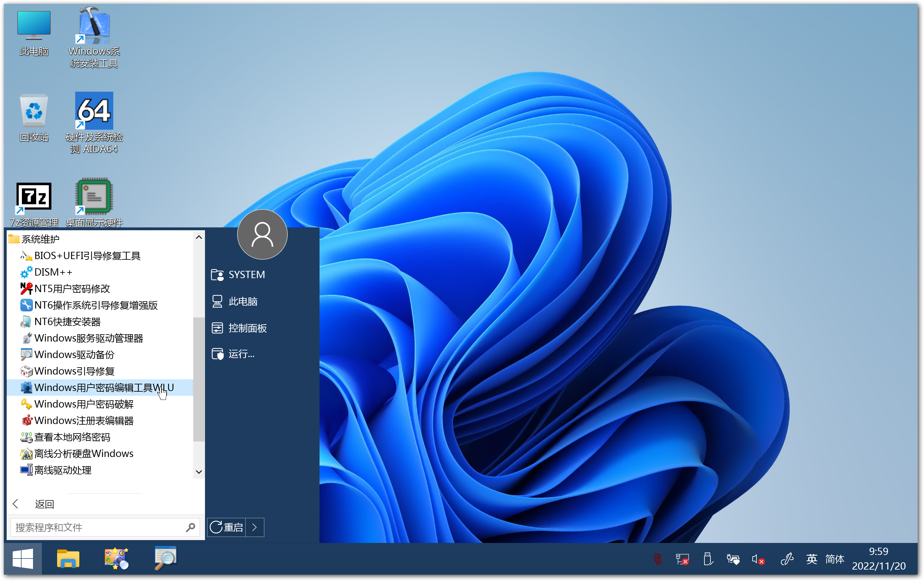Click the USB device tray icon
Screen dimensions: 924x581
(708, 559)
